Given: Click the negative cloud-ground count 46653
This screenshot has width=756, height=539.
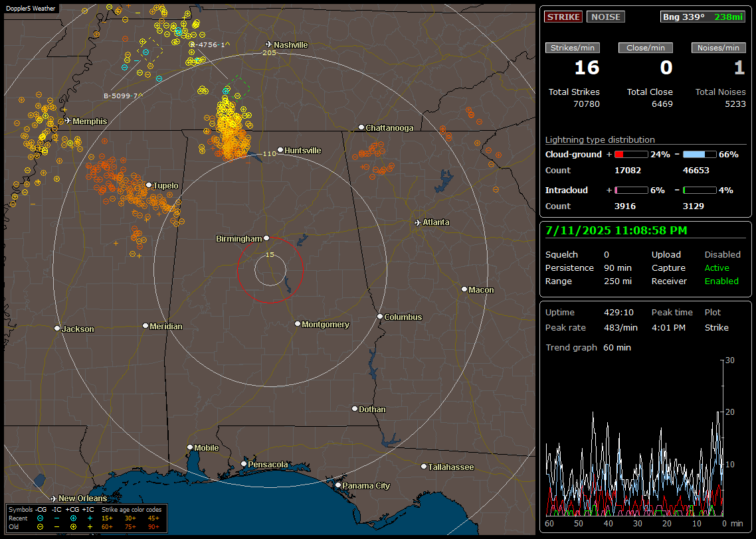Looking at the screenshot, I should pyautogui.click(x=696, y=171).
